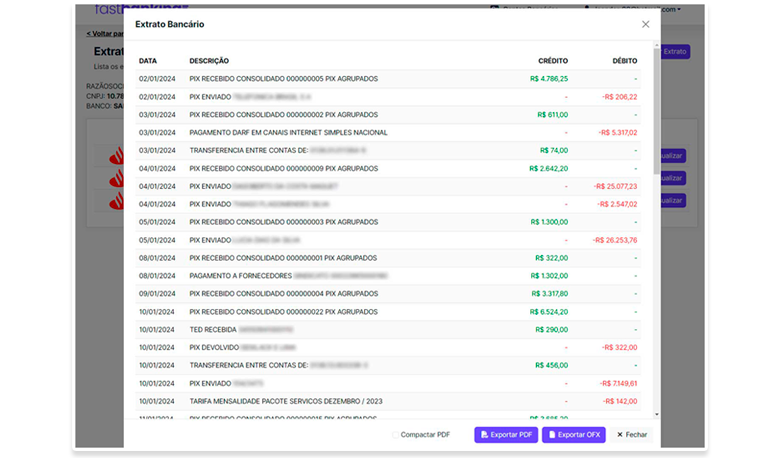Enable the Compactar PDF checkbox
780x458 pixels.
click(395, 435)
